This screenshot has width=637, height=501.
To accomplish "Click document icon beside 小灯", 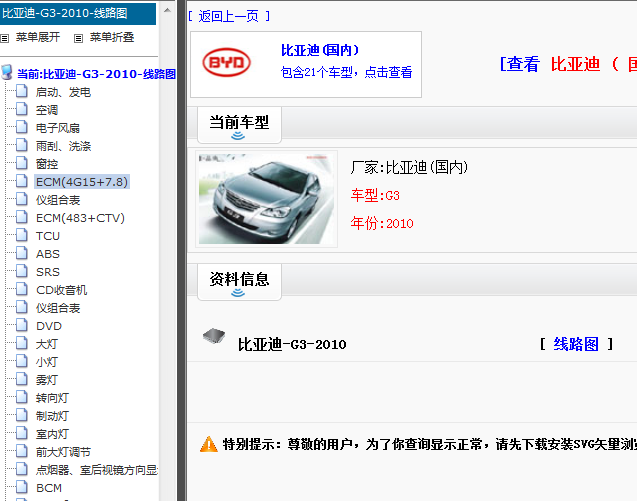I will (x=22, y=361).
